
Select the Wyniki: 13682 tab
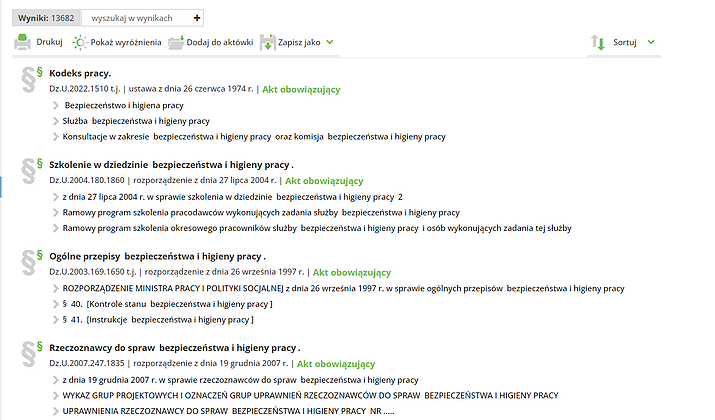(45, 18)
